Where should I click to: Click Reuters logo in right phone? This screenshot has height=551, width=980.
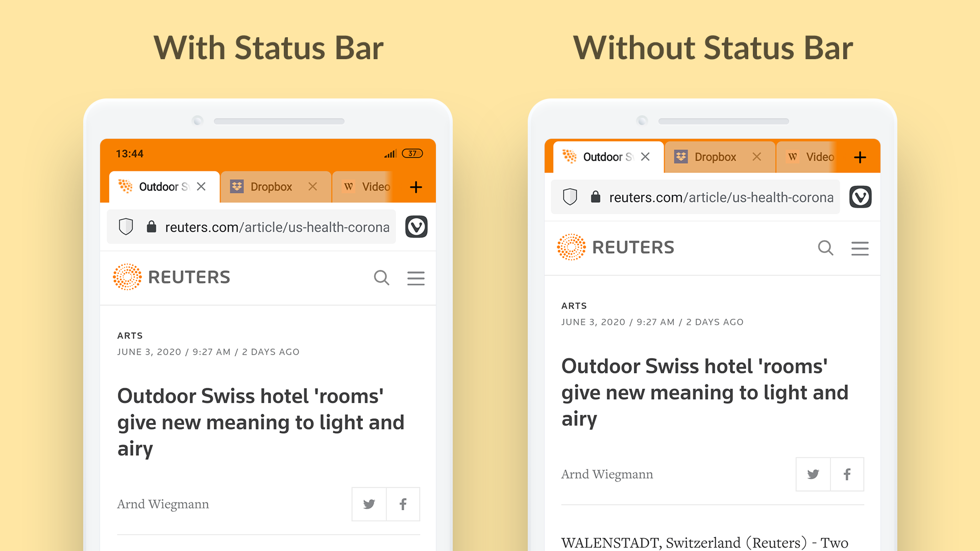[x=616, y=247]
